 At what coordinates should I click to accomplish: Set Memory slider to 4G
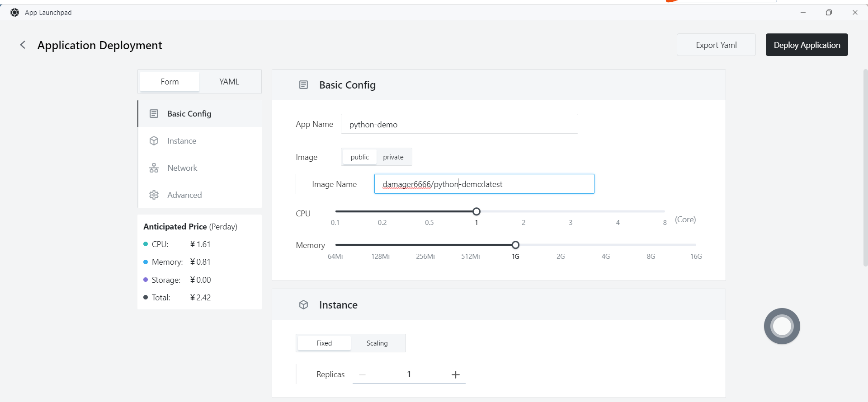pyautogui.click(x=606, y=245)
